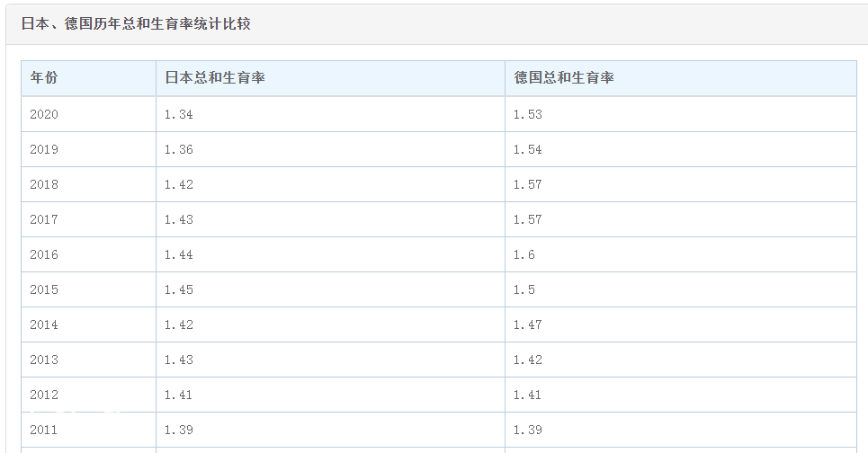The image size is (868, 453).
Task: Click Japan's 1.36 value for 2019
Action: [179, 149]
